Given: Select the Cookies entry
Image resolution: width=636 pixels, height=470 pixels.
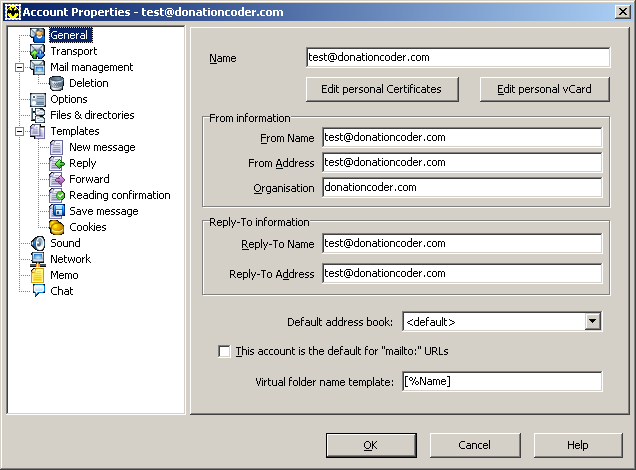Looking at the screenshot, I should tap(88, 227).
